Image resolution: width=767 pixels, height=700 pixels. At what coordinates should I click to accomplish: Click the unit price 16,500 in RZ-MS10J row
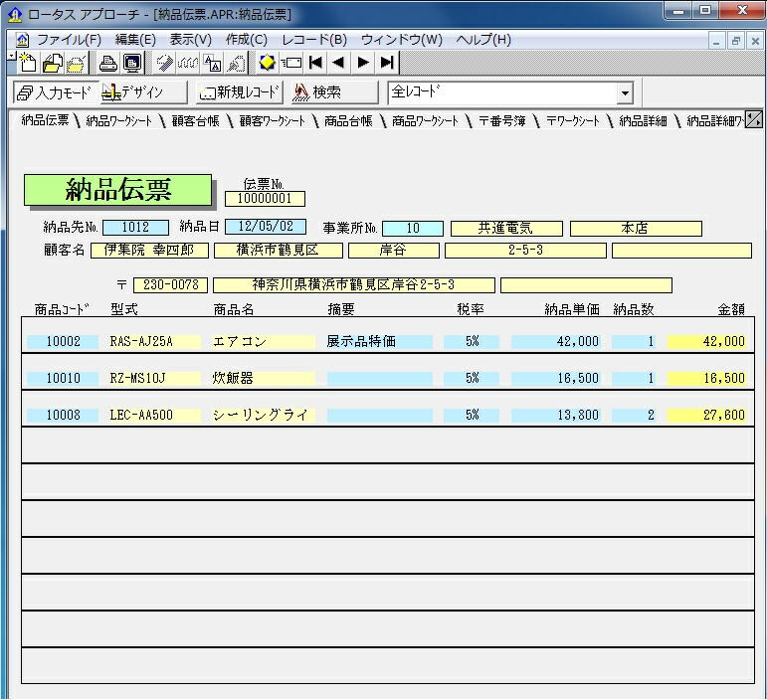point(556,378)
